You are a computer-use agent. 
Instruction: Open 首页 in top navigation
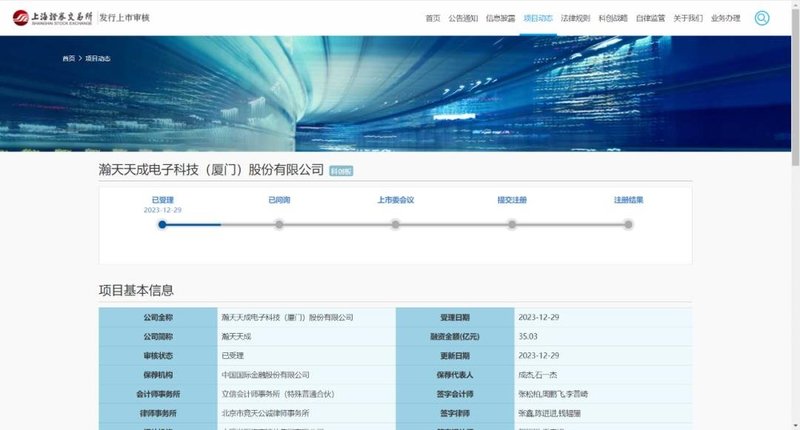click(x=433, y=18)
